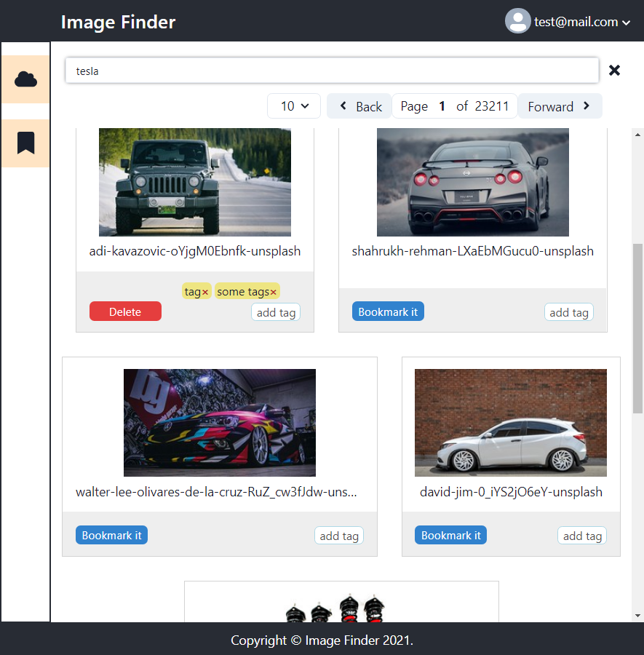The width and height of the screenshot is (644, 655).
Task: Remove the 'some tags' tag via its x icon
Action: tap(272, 291)
